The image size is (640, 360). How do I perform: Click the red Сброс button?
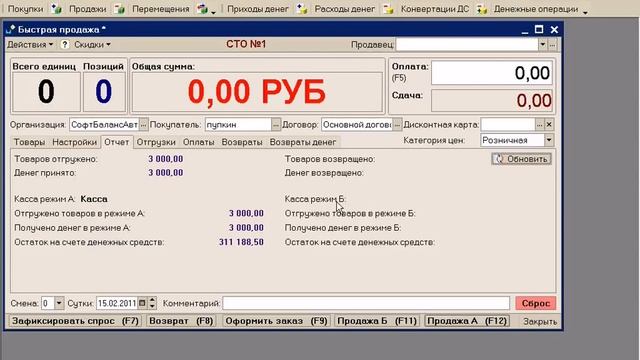[x=536, y=303]
